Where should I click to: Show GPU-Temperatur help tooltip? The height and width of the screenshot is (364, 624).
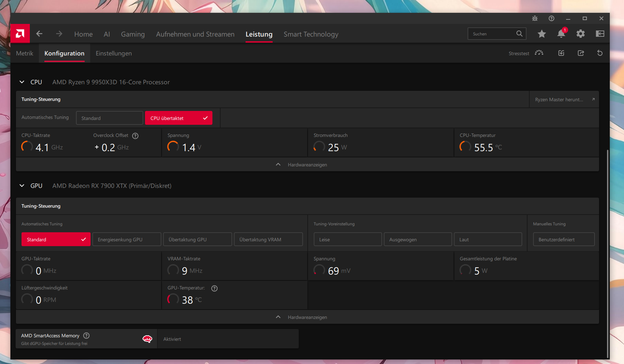click(x=215, y=288)
